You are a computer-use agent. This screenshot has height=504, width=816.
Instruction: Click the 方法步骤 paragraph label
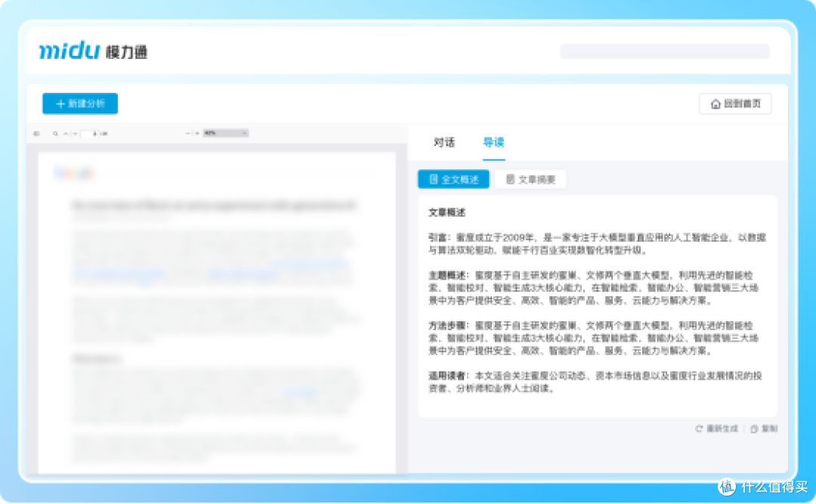point(449,326)
